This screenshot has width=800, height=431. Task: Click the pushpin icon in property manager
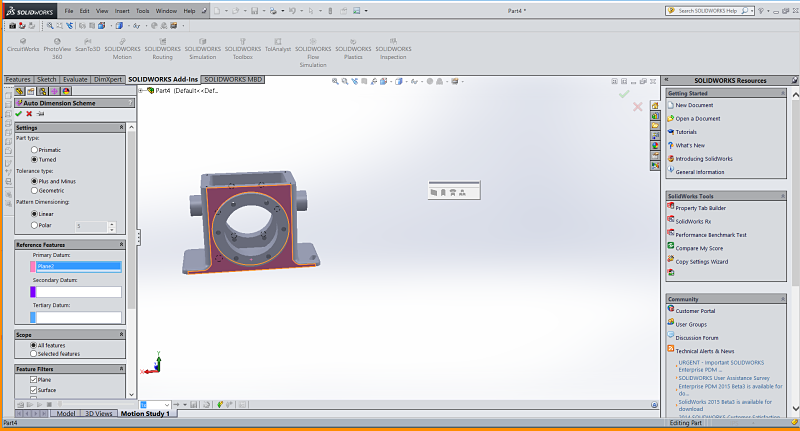(x=40, y=114)
